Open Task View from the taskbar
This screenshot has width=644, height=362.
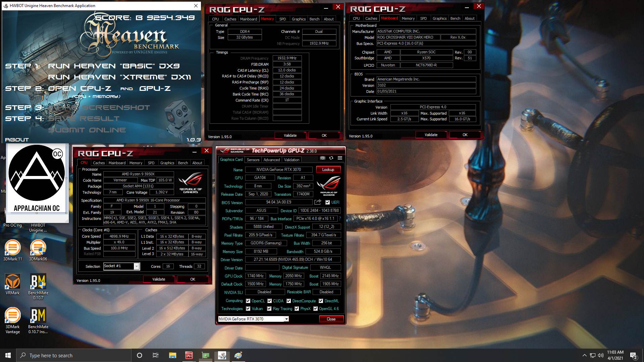coord(156,355)
